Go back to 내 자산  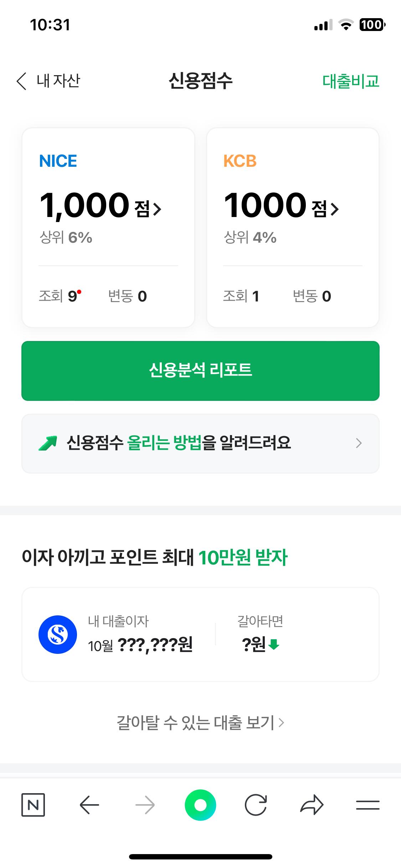[x=48, y=81]
